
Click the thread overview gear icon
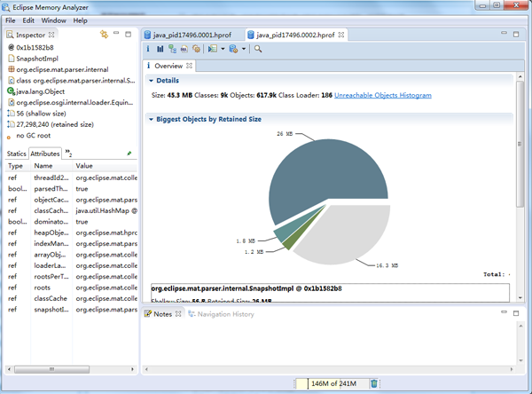[x=195, y=49]
